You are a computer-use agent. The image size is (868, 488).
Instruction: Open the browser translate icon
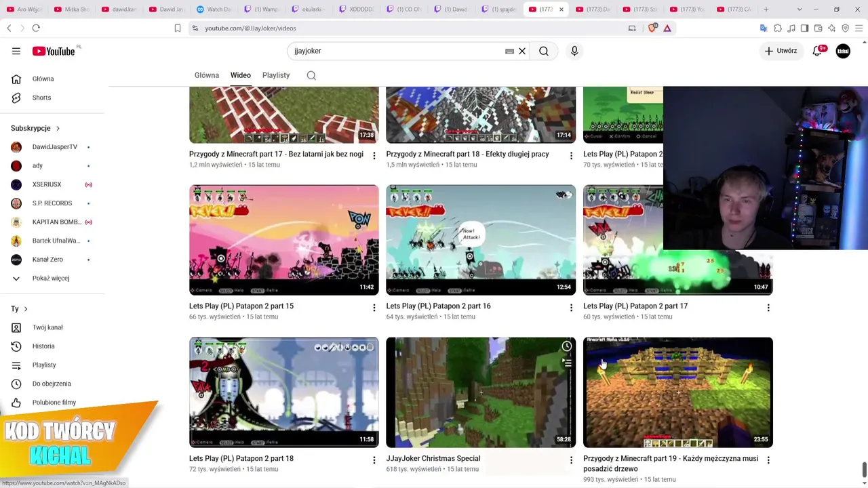tap(764, 28)
